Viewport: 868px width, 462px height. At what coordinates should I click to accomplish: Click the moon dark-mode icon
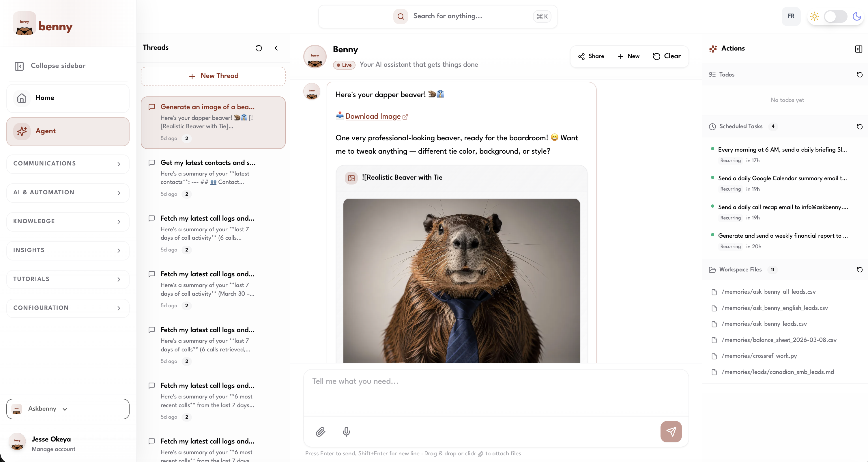[x=856, y=16]
